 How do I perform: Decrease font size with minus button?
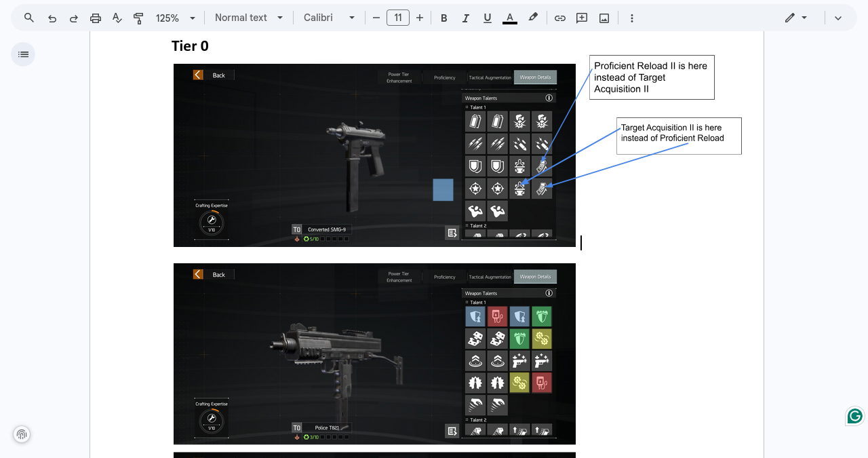click(376, 18)
